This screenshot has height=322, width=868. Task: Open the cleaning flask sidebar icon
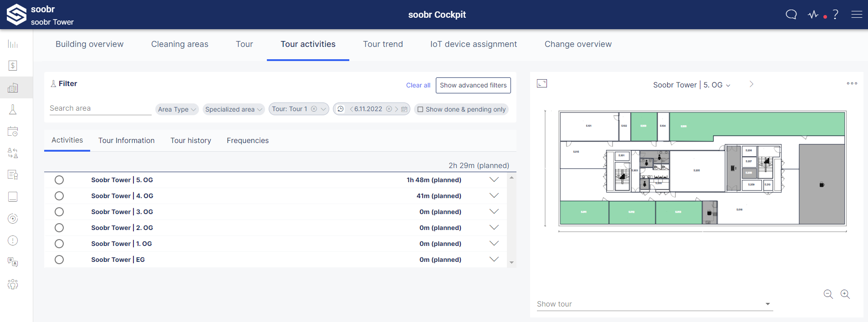pos(13,109)
